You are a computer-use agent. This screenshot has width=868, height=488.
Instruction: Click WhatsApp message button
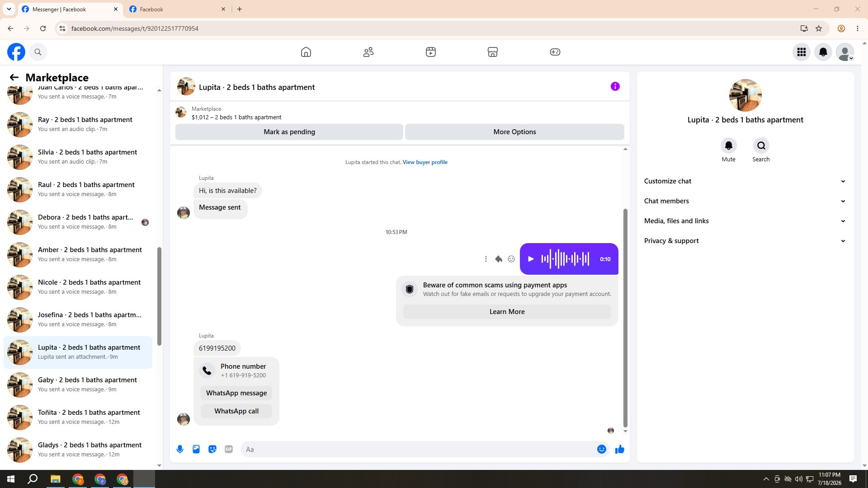[x=236, y=393]
